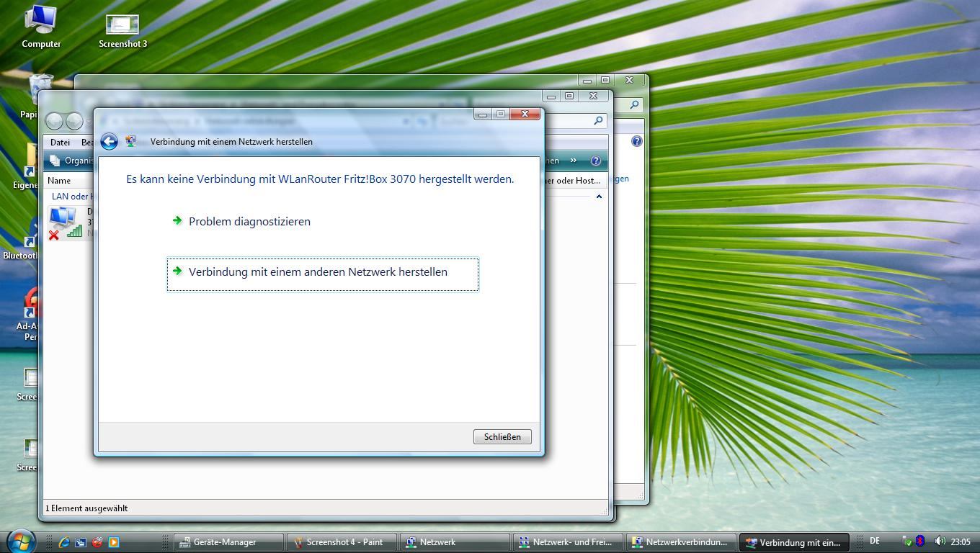Click Organisieren in Netzwerkverbindungen toolbar
Image resolution: width=980 pixels, height=553 pixels.
(72, 161)
